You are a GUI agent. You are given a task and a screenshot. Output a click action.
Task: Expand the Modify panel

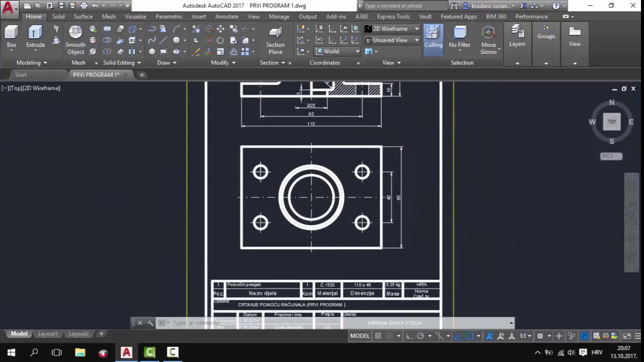pyautogui.click(x=223, y=63)
